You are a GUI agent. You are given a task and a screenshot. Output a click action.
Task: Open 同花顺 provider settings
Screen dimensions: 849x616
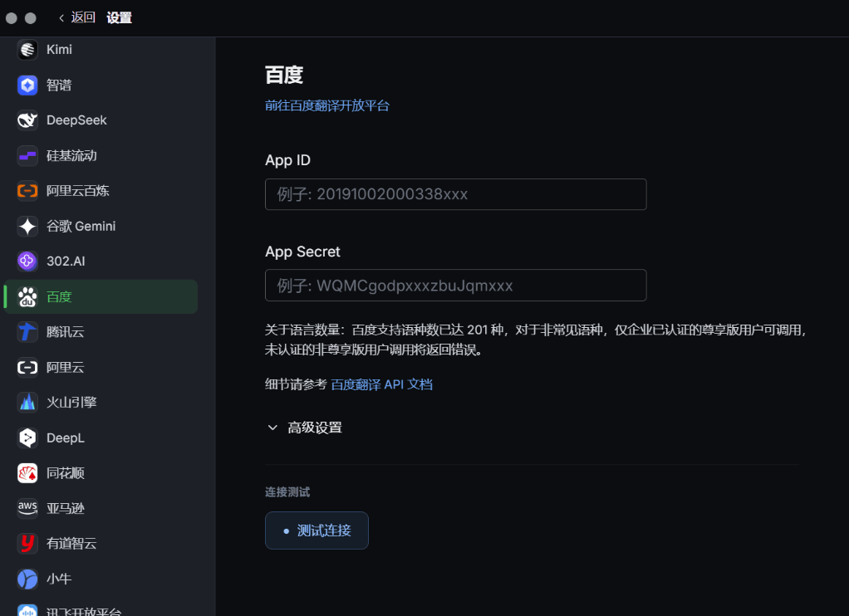click(x=101, y=473)
